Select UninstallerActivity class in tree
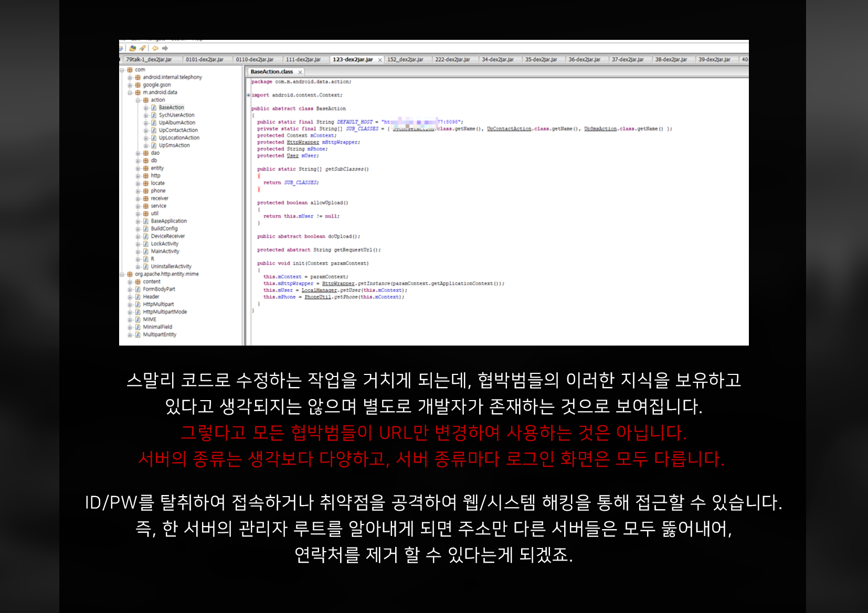The height and width of the screenshot is (613, 868). (x=172, y=267)
